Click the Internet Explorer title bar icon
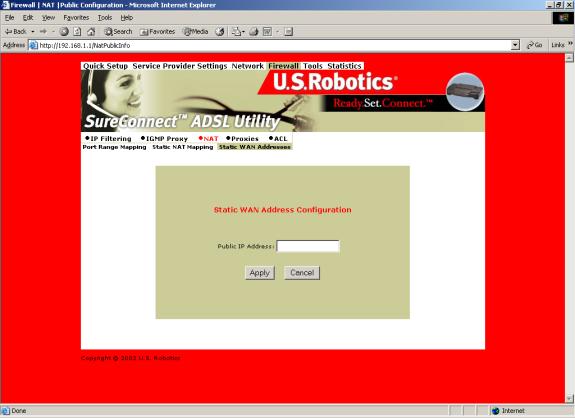Viewport: 575px width, 418px height. coord(5,5)
